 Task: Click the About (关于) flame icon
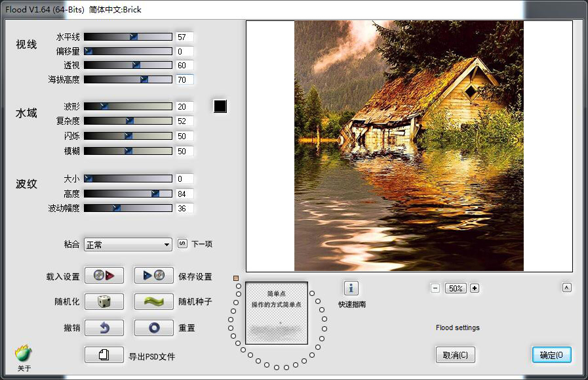[24, 354]
